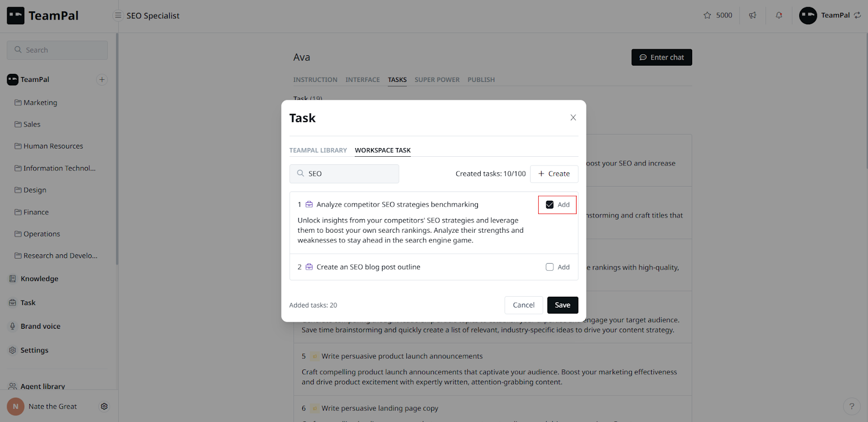Click the task icon for Analyze competitor SEO strategies

[309, 204]
